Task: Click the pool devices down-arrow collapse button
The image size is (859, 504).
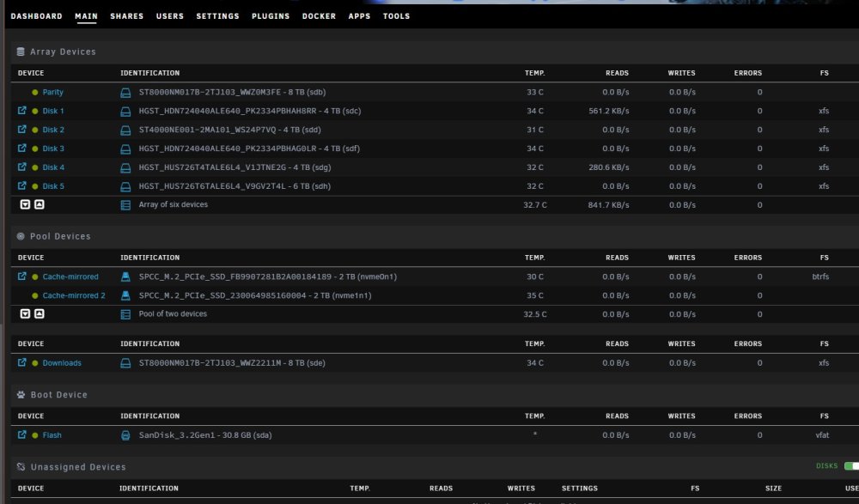Action: coord(25,314)
